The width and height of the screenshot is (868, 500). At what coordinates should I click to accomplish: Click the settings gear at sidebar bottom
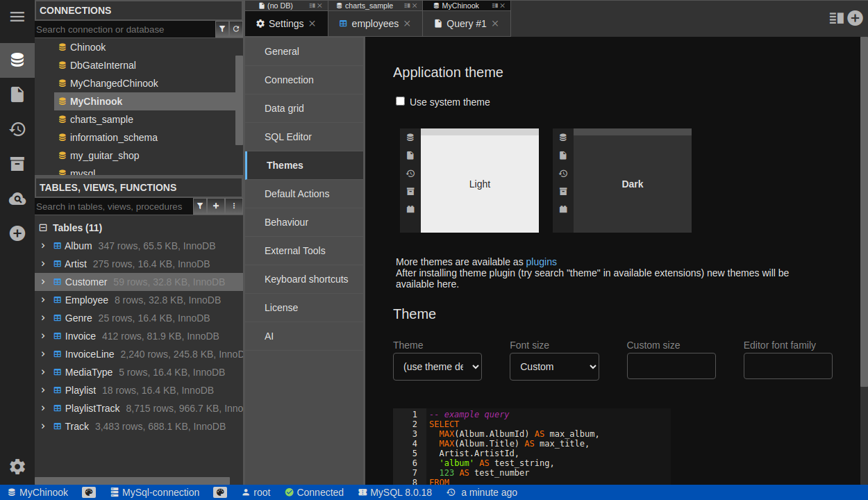17,467
